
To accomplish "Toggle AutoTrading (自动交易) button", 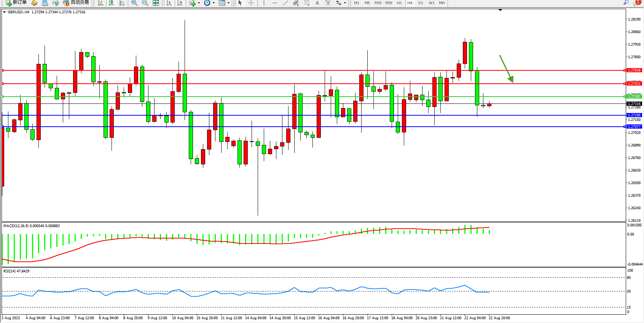I will coord(76,3).
